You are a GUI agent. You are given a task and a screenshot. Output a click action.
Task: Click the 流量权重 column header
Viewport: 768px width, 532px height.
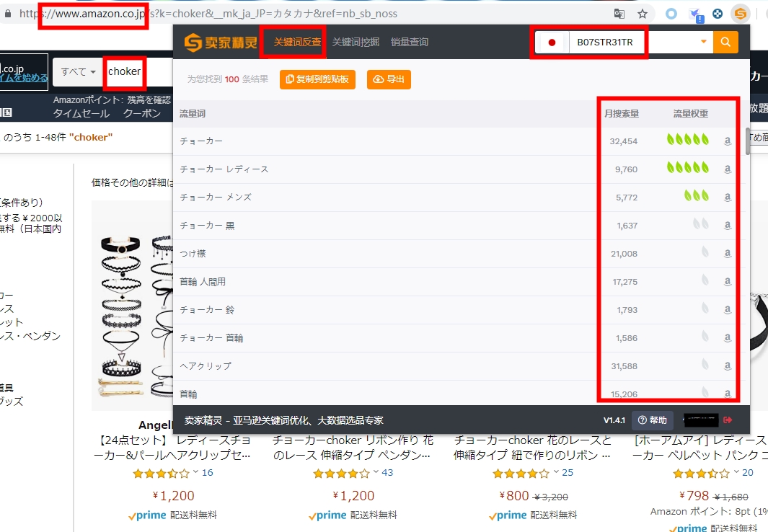point(691,114)
